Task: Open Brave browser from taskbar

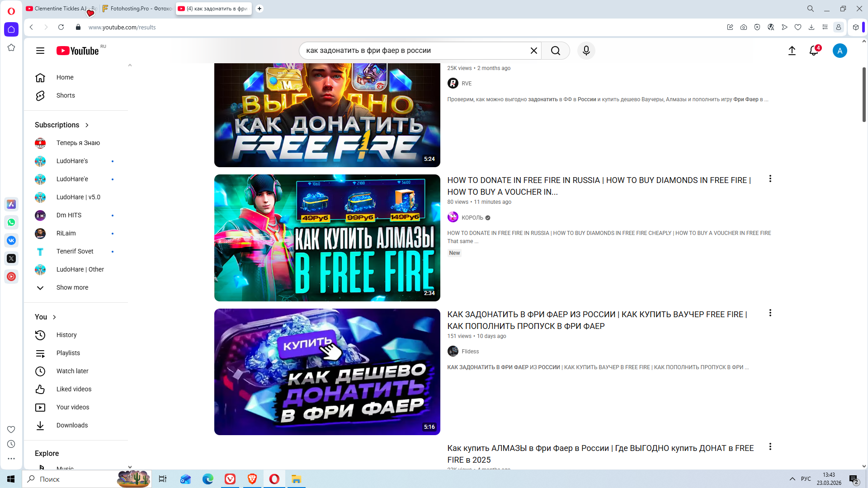Action: click(x=252, y=479)
